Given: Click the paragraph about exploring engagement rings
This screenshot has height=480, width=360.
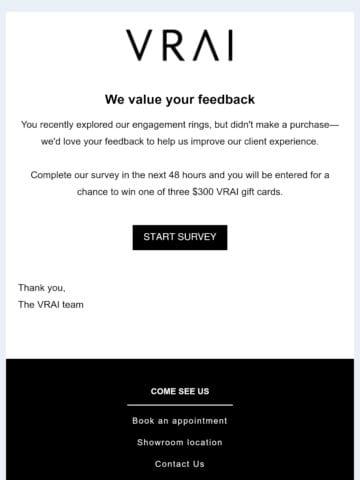Looking at the screenshot, I should point(180,133).
